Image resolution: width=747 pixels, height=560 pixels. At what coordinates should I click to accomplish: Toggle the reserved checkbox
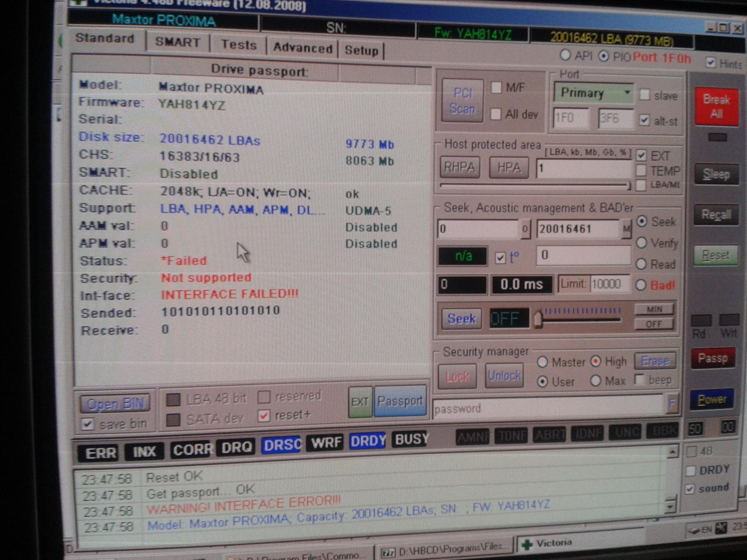click(x=264, y=397)
